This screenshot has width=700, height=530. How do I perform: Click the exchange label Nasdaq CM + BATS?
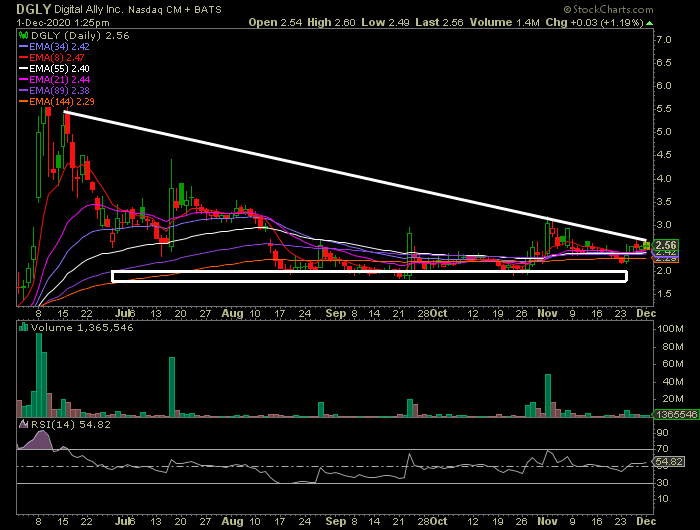coord(175,9)
